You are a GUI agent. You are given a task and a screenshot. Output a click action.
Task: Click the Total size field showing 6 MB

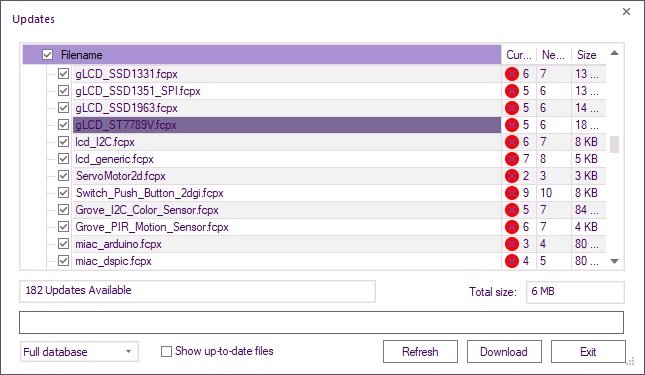click(x=575, y=292)
